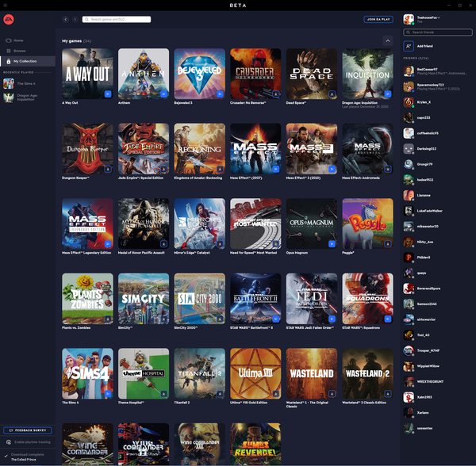Go forward with the right arrow button

click(75, 19)
